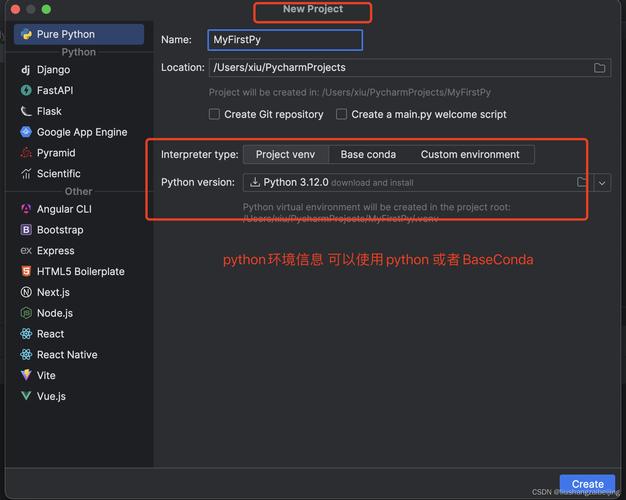626x500 pixels.
Task: Choose Google App Engine label
Action: 82,132
